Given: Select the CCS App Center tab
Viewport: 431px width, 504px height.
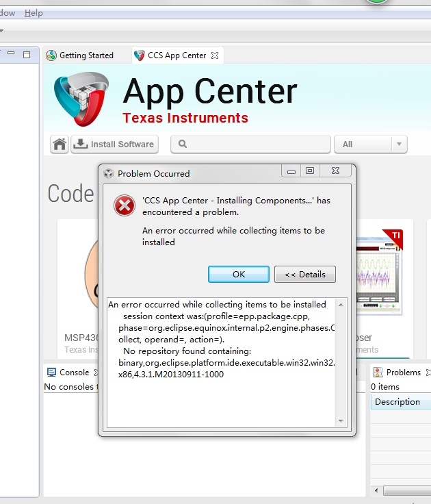Looking at the screenshot, I should 177,55.
